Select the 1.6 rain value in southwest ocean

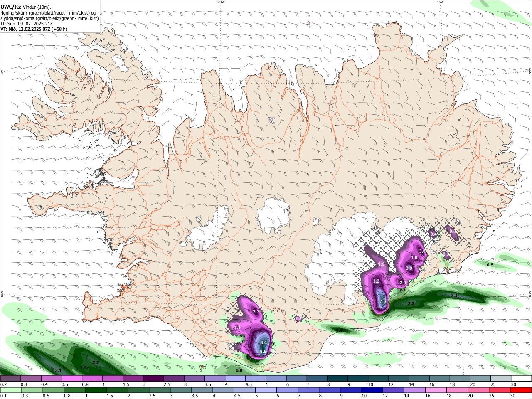(84, 367)
